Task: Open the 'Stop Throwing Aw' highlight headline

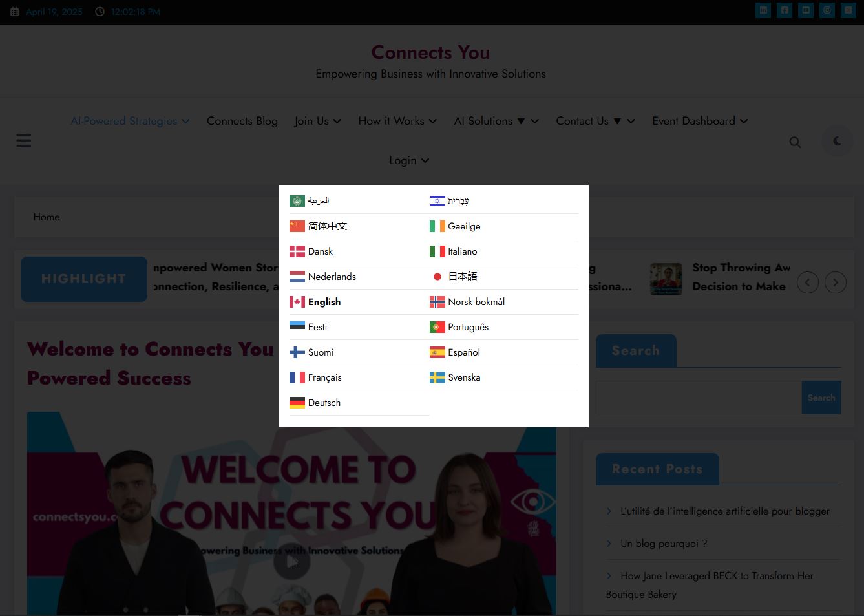Action: click(x=741, y=277)
